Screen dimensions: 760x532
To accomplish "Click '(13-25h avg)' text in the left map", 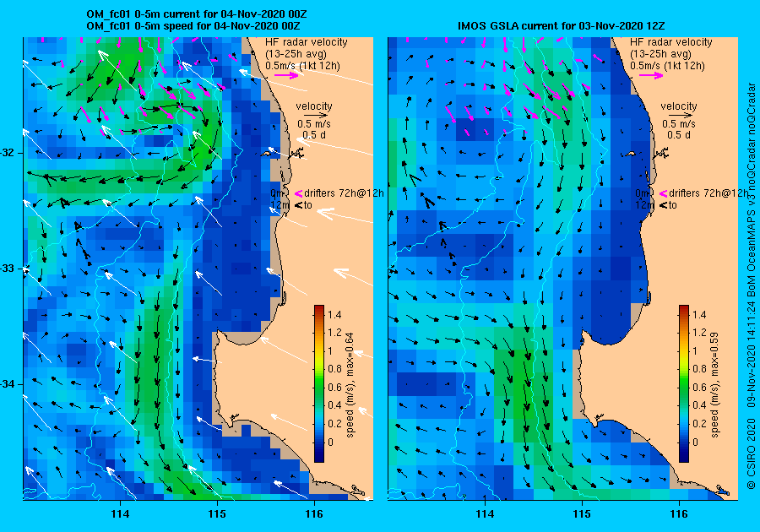I will 296,54.
